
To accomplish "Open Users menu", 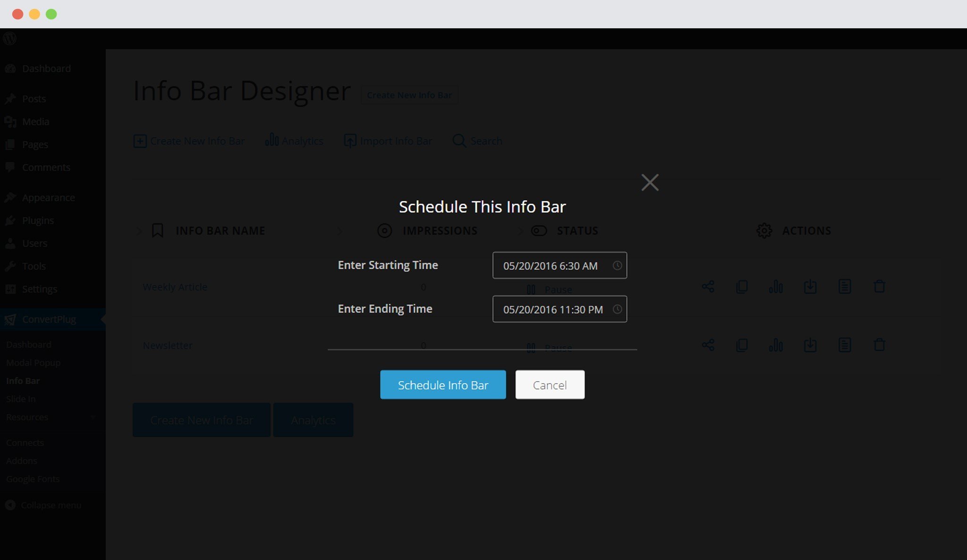I will (x=34, y=243).
